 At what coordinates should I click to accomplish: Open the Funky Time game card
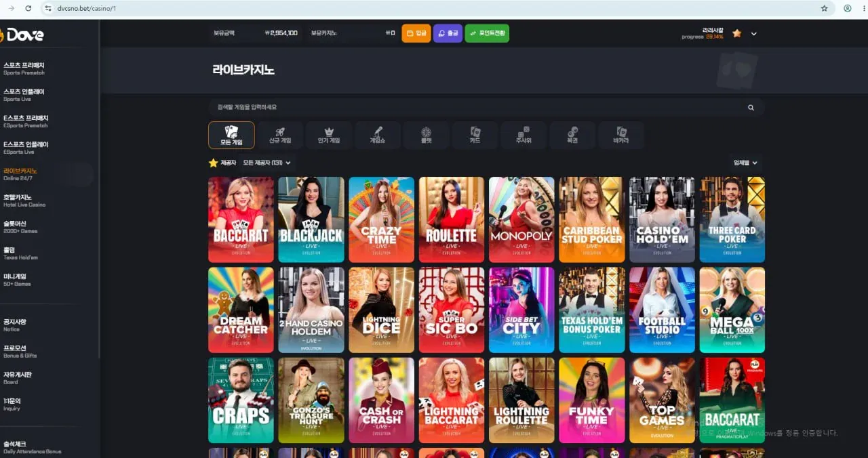click(592, 400)
